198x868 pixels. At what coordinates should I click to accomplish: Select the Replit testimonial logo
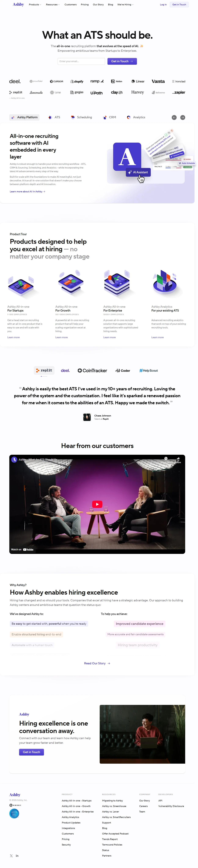pos(44,370)
